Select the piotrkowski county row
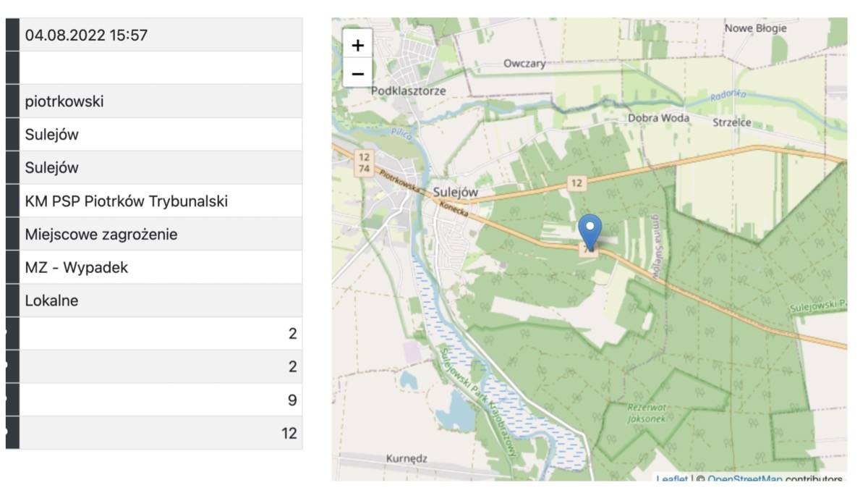This screenshot has height=488, width=868. pyautogui.click(x=161, y=101)
